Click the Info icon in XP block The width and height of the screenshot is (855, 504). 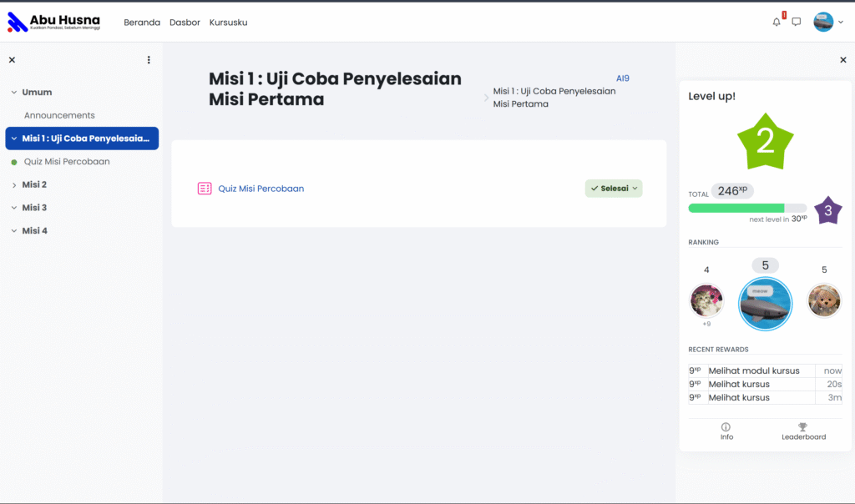tap(726, 427)
